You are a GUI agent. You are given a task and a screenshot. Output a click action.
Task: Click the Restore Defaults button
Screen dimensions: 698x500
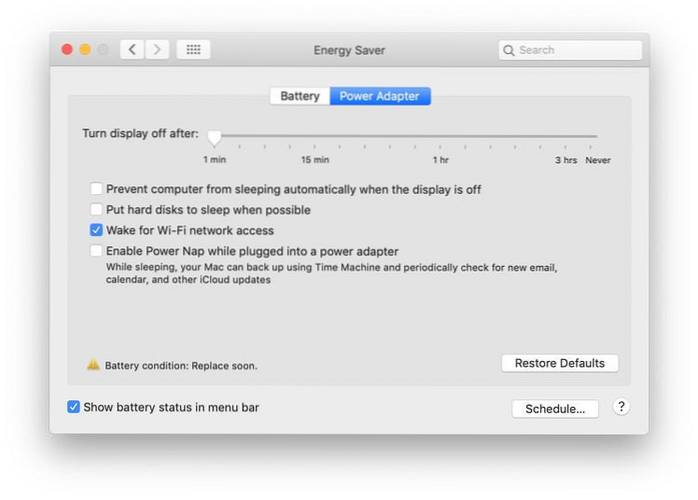point(559,363)
